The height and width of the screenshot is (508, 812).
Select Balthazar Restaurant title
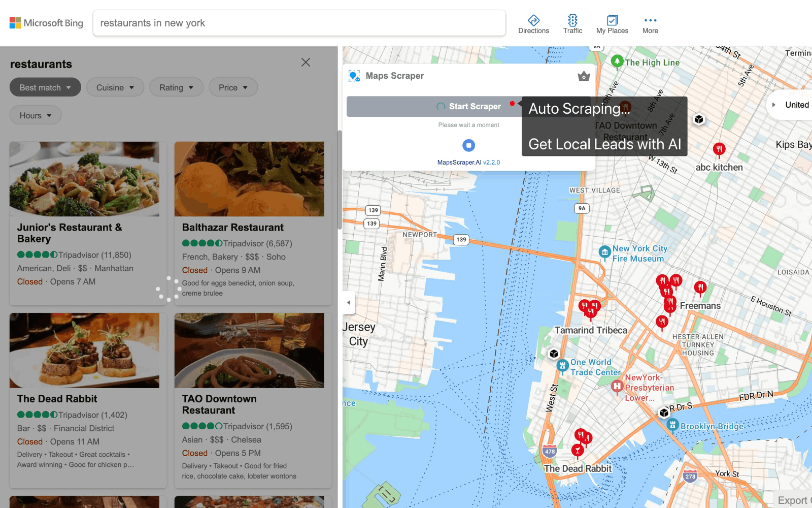[x=233, y=228]
